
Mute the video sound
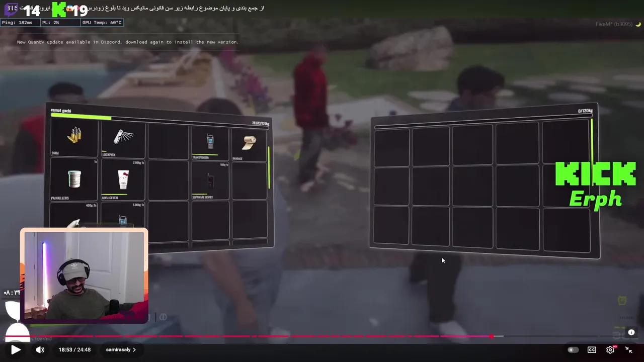click(40, 350)
